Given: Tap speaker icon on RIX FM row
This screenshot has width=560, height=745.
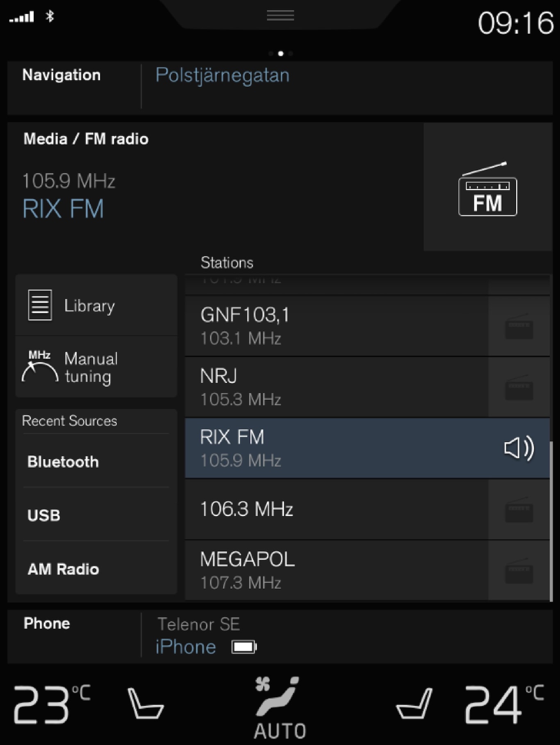Looking at the screenshot, I should (519, 448).
